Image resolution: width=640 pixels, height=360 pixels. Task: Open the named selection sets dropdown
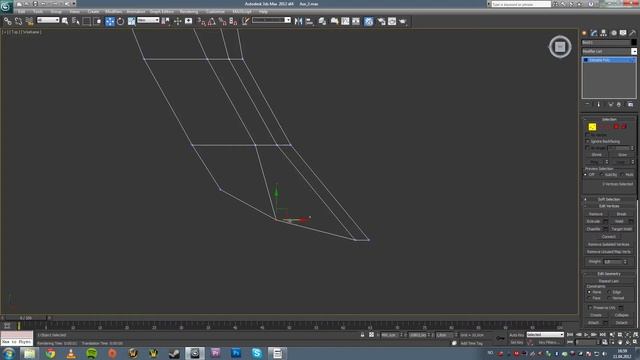tap(271, 20)
